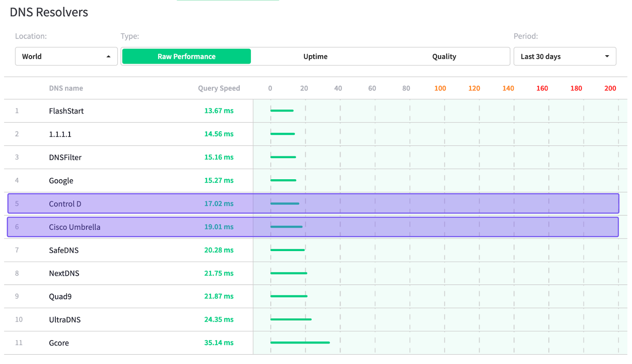Select the highlighted Control D row
The image size is (632, 364).
[x=65, y=204]
